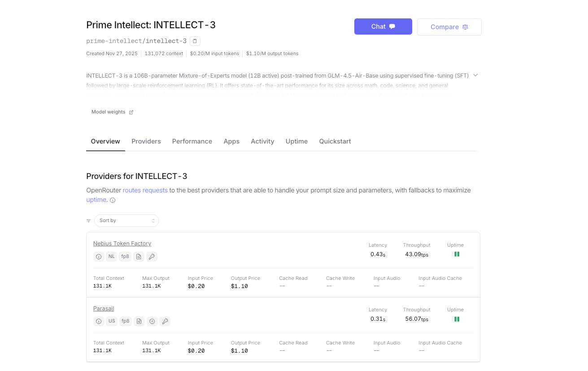Image resolution: width=588 pixels, height=371 pixels.
Task: Click the fp8 quantization badge for Parasail
Action: [x=125, y=321]
